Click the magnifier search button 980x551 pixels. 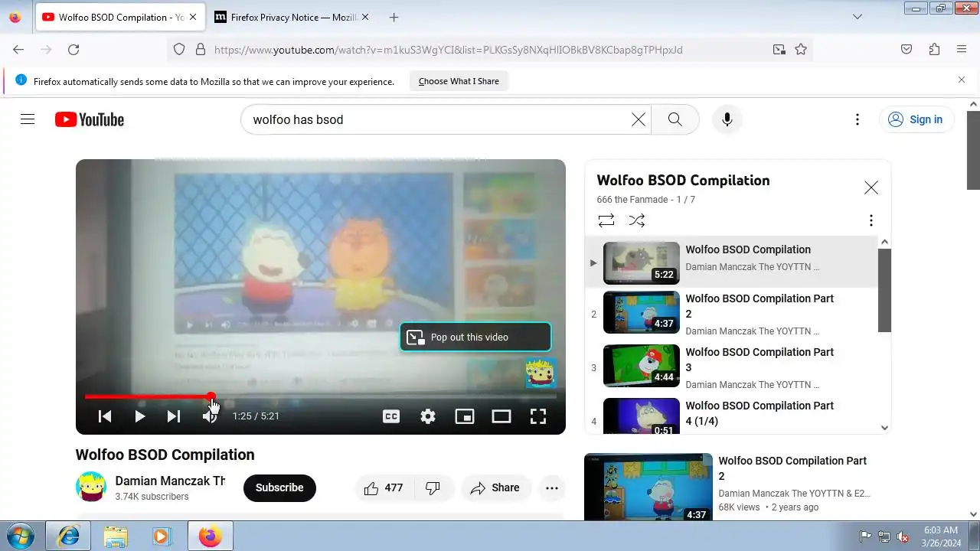tap(675, 119)
